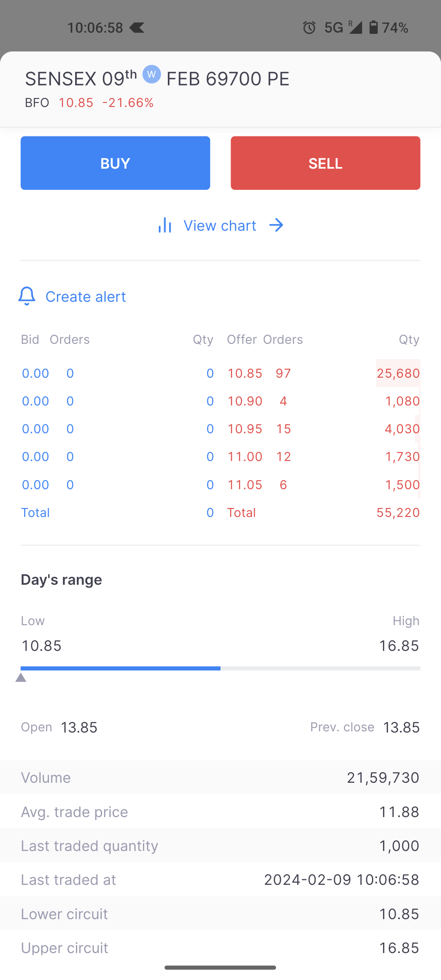This screenshot has height=980, width=441.
Task: Tap the red SELL button
Action: 325,163
